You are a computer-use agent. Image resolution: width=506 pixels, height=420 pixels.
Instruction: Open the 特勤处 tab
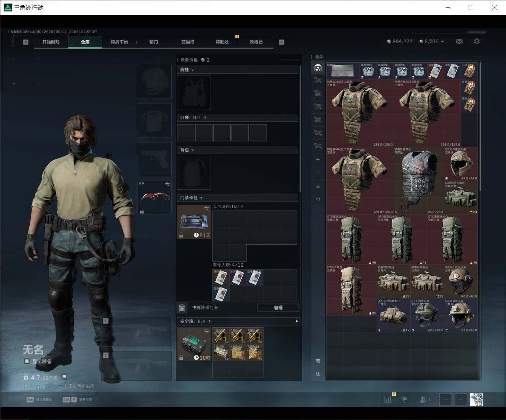pos(222,42)
